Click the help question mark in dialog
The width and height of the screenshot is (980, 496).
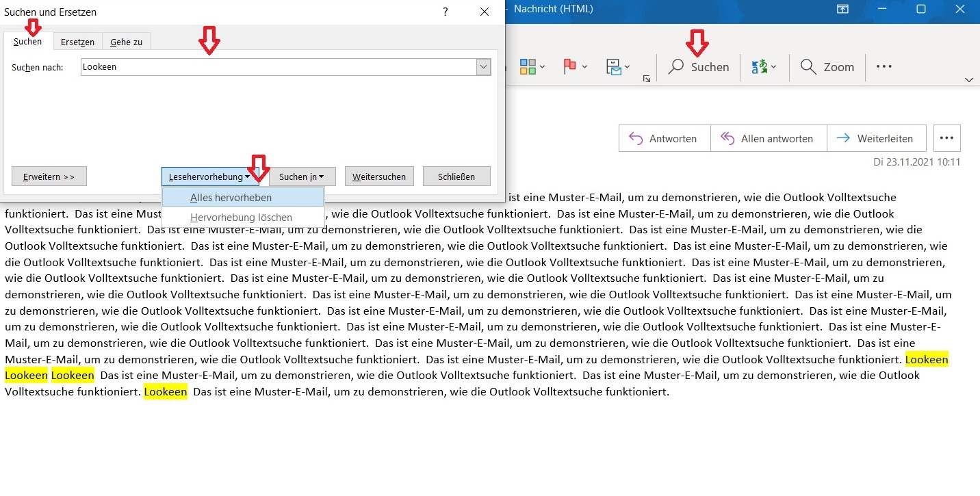click(445, 12)
